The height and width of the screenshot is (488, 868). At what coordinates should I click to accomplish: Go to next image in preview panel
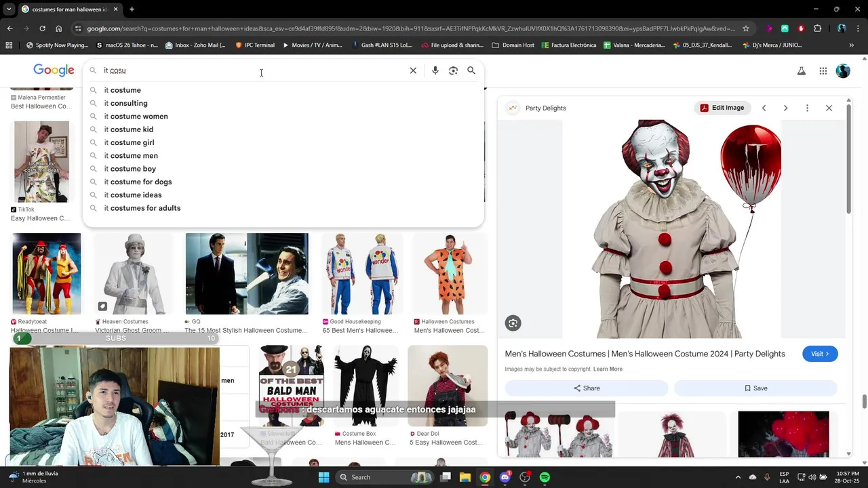point(785,108)
